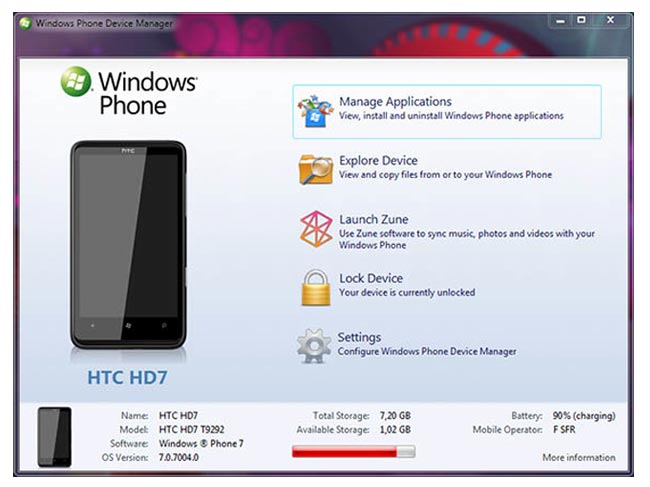Viewport: 650px width, 487px height.
Task: Choose Launch Zune heading
Action: point(374,219)
